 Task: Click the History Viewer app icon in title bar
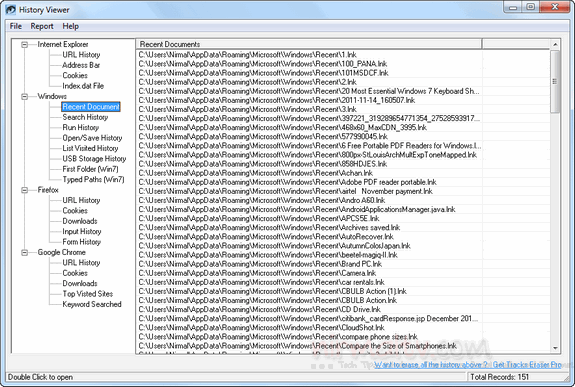[x=11, y=10]
